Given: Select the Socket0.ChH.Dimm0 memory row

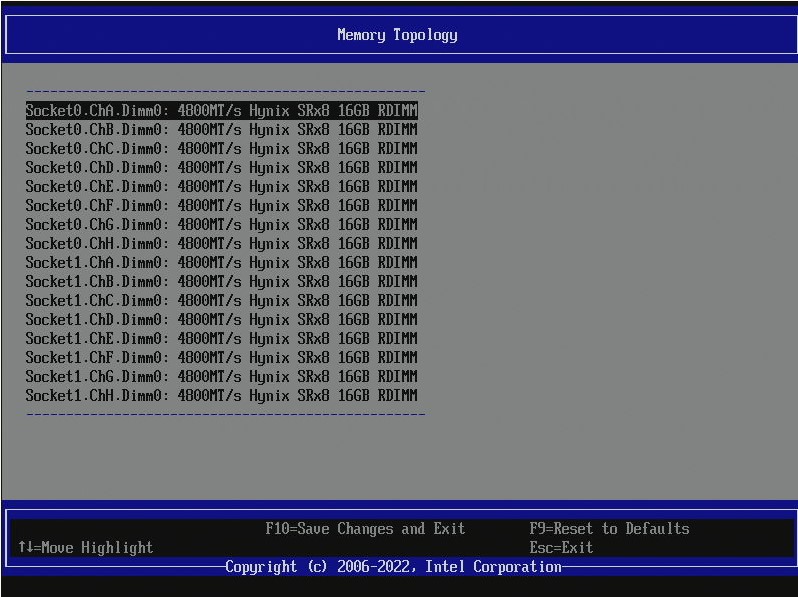Looking at the screenshot, I should click(221, 244).
